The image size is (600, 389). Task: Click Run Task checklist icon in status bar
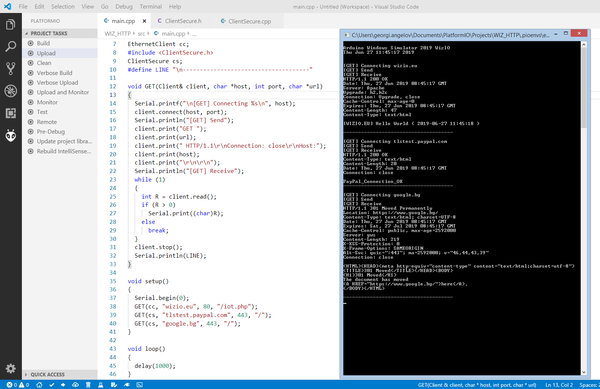pos(114,385)
